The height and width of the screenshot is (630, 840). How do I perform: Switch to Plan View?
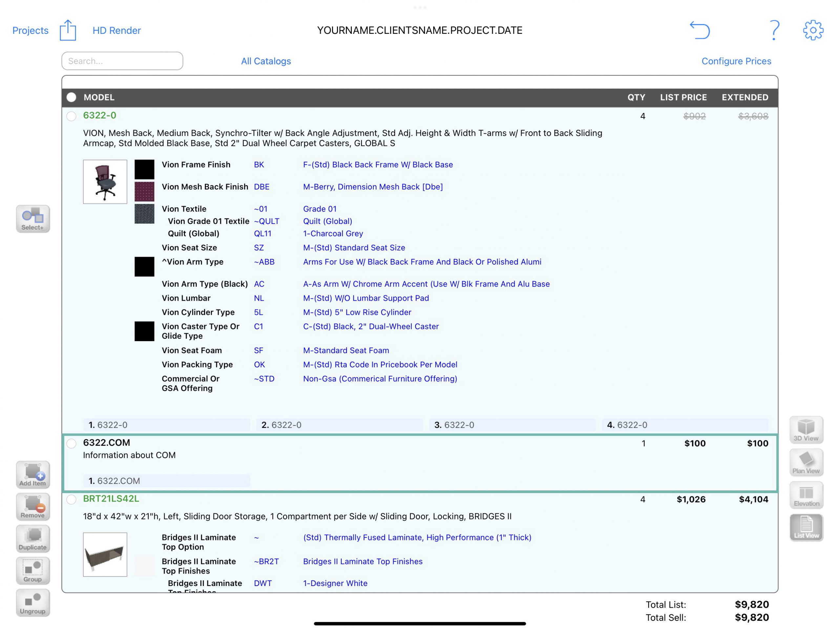pos(806,463)
